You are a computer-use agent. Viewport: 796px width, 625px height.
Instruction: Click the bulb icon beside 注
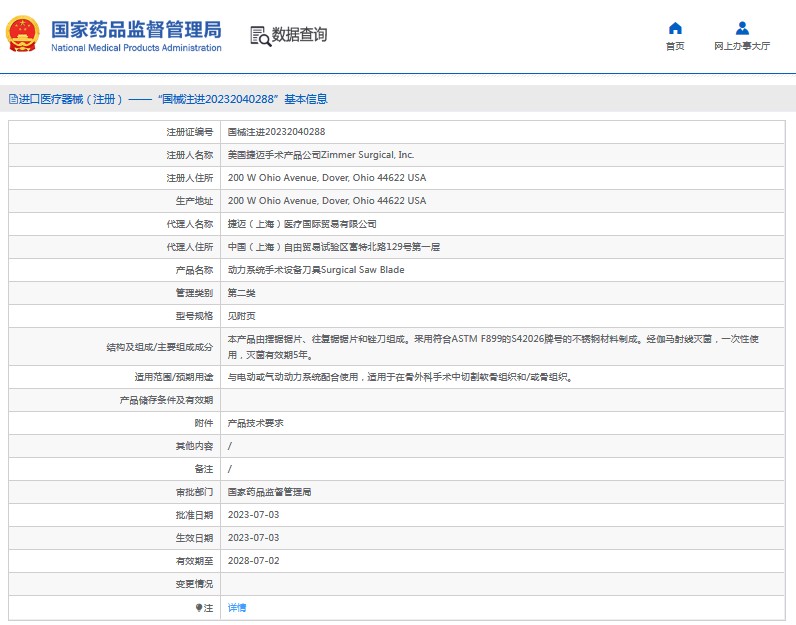pyautogui.click(x=199, y=607)
